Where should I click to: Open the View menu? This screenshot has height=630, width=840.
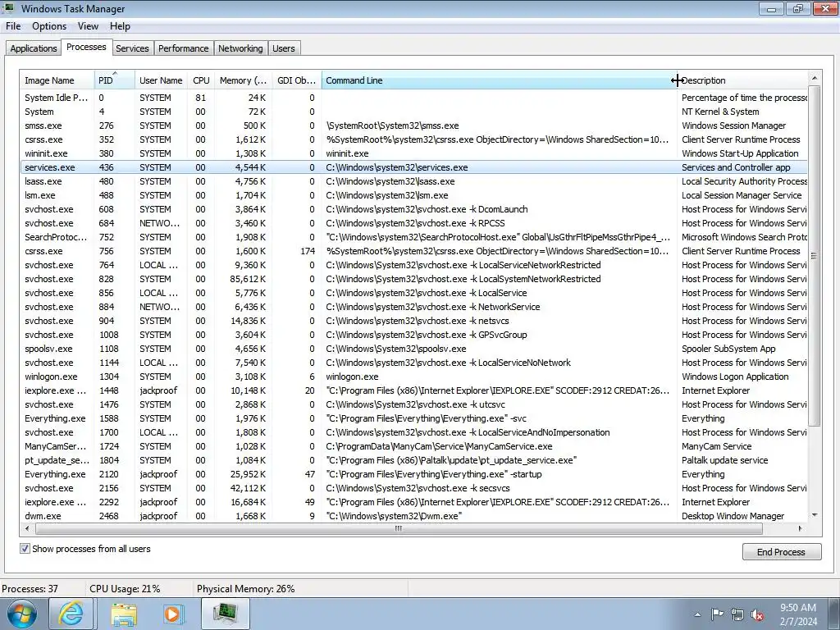coord(88,26)
